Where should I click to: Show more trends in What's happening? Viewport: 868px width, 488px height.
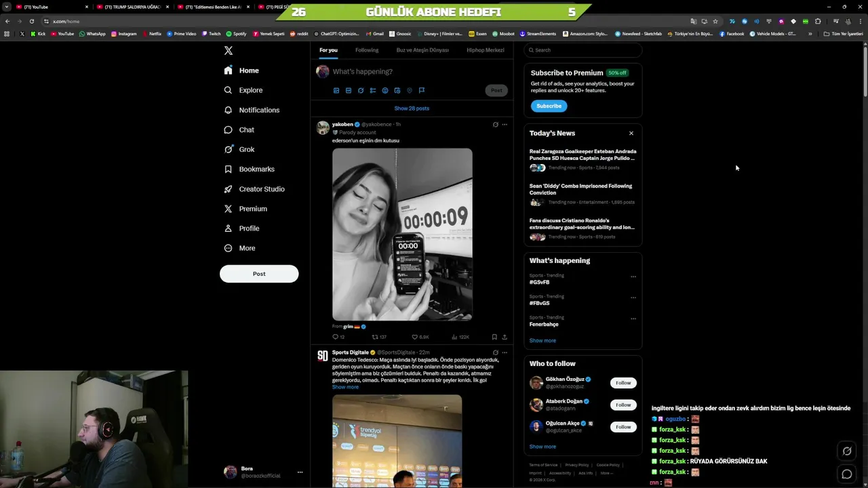point(542,341)
